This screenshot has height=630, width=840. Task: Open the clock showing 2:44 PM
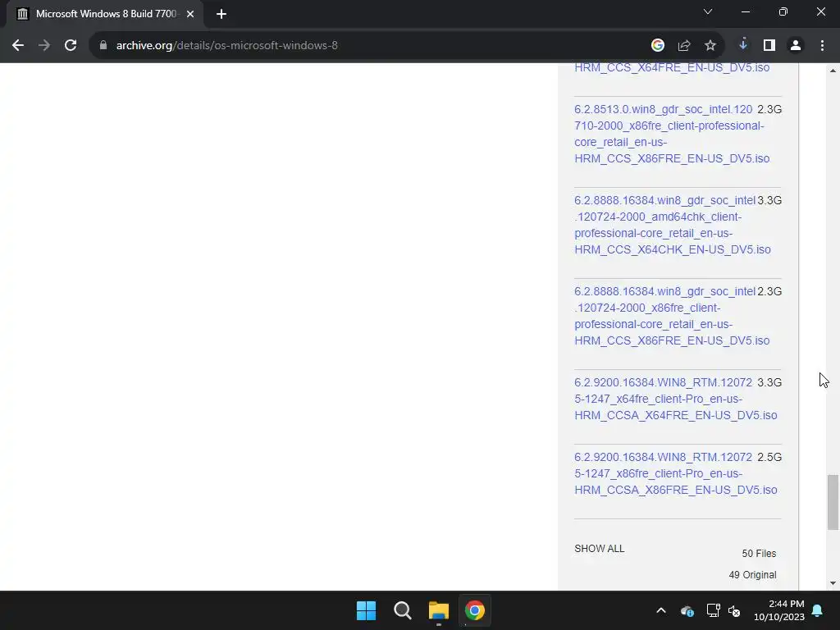(x=779, y=610)
